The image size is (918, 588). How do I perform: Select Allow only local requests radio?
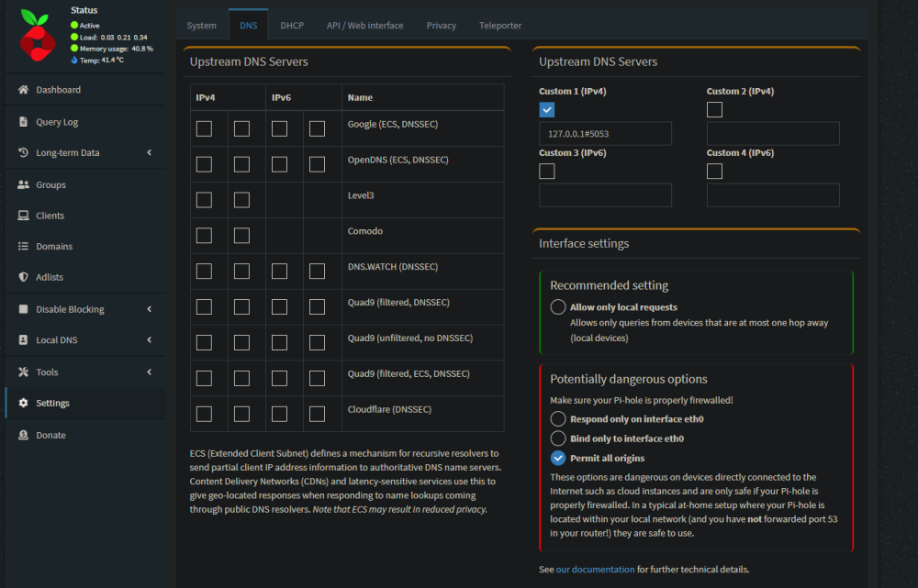pos(558,307)
